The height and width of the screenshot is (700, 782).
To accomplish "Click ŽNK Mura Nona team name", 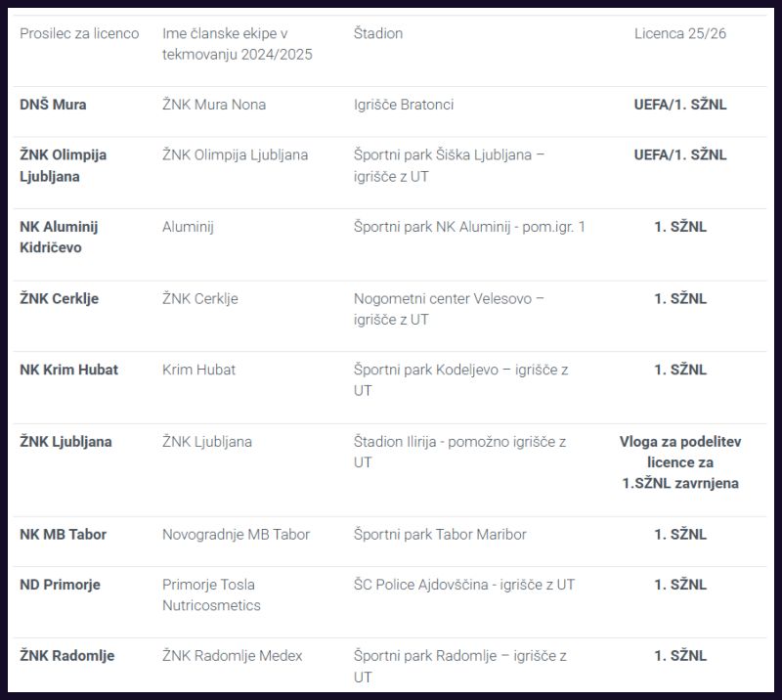I will tap(214, 105).
